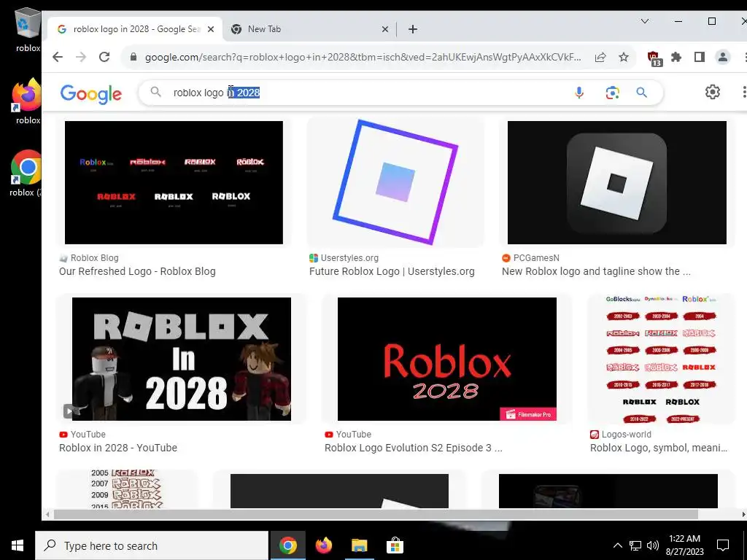Follow the Roblox Logo, symbol, meaning link
This screenshot has width=747, height=560.
659,448
